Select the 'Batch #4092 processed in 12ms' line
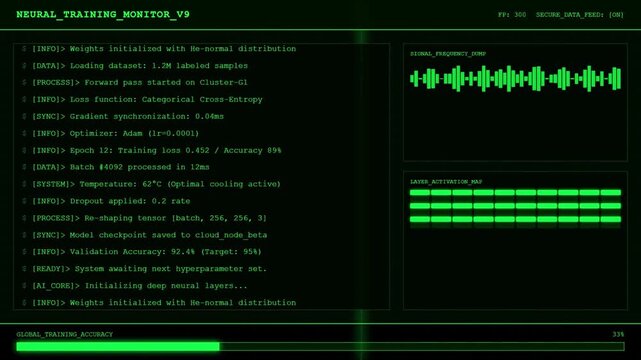This screenshot has width=641, height=360. coord(116,167)
